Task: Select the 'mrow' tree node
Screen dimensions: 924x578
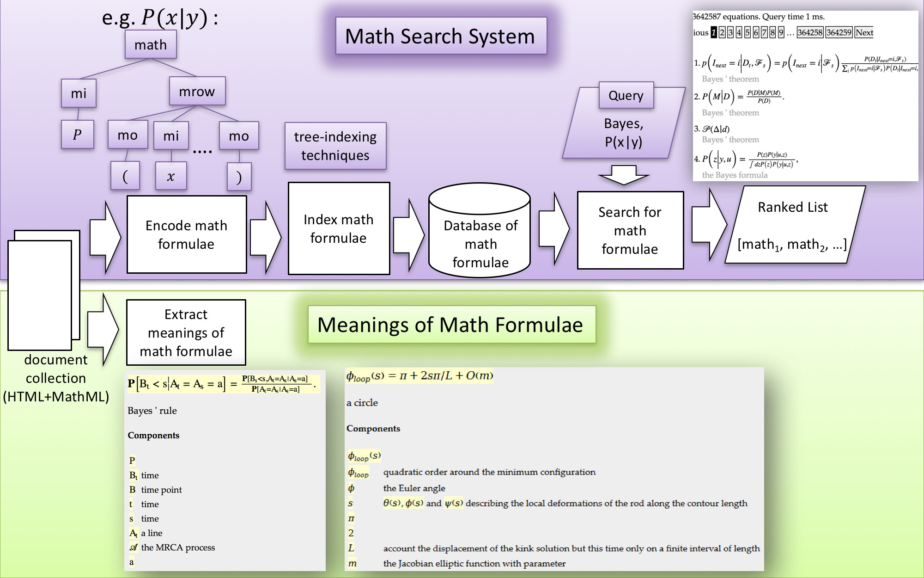Action: (x=197, y=91)
